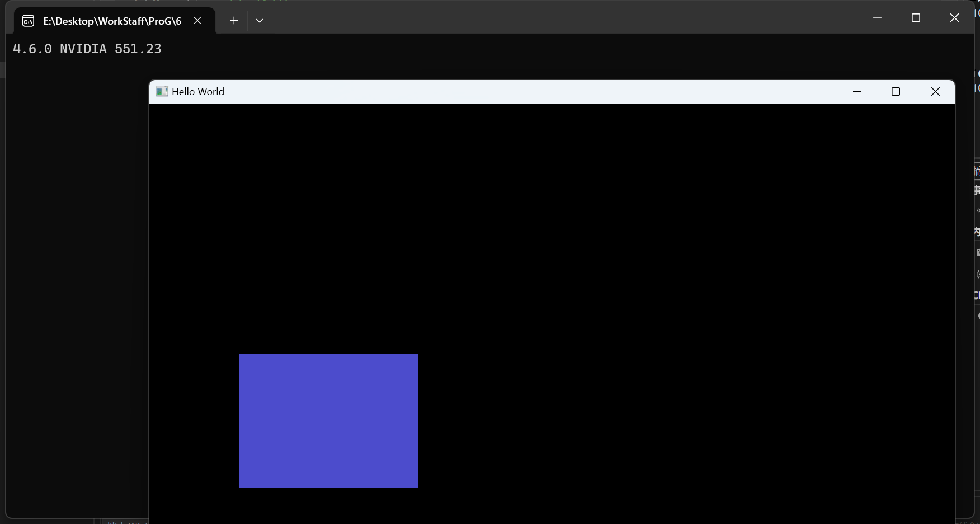The width and height of the screenshot is (980, 524).
Task: Click the minimize icon of the terminal window
Action: point(877,17)
